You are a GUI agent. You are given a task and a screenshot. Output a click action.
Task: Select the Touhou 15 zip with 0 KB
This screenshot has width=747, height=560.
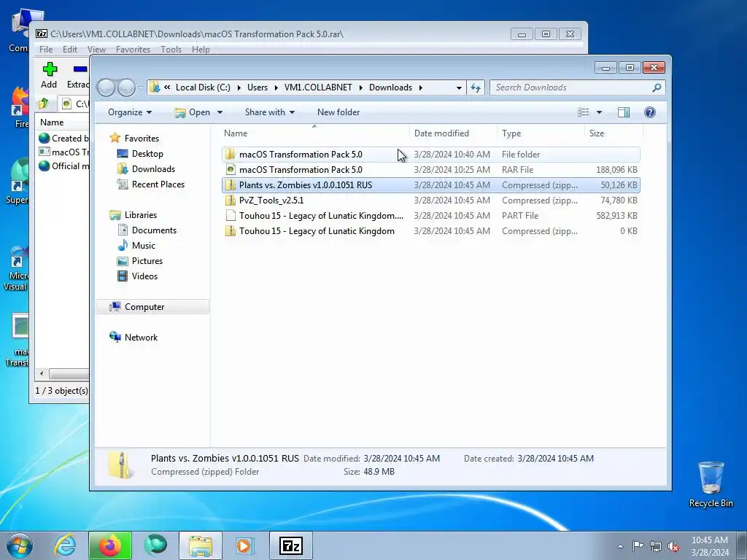click(430, 231)
